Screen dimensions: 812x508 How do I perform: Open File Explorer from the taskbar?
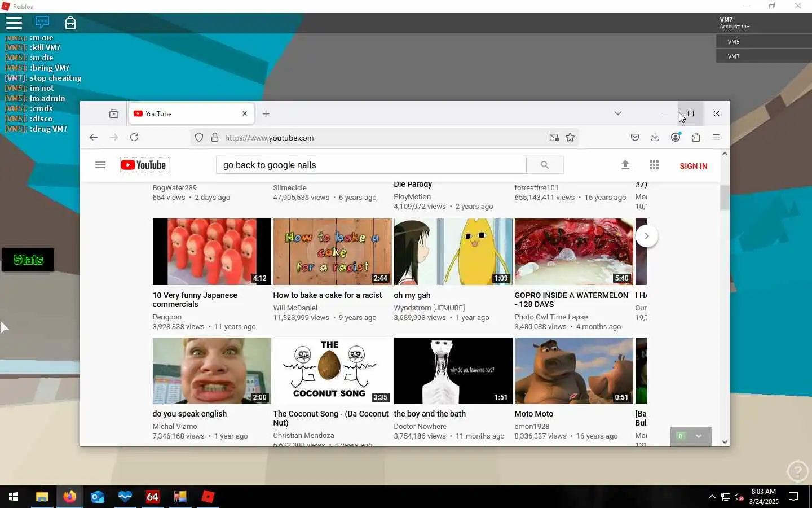point(42,497)
